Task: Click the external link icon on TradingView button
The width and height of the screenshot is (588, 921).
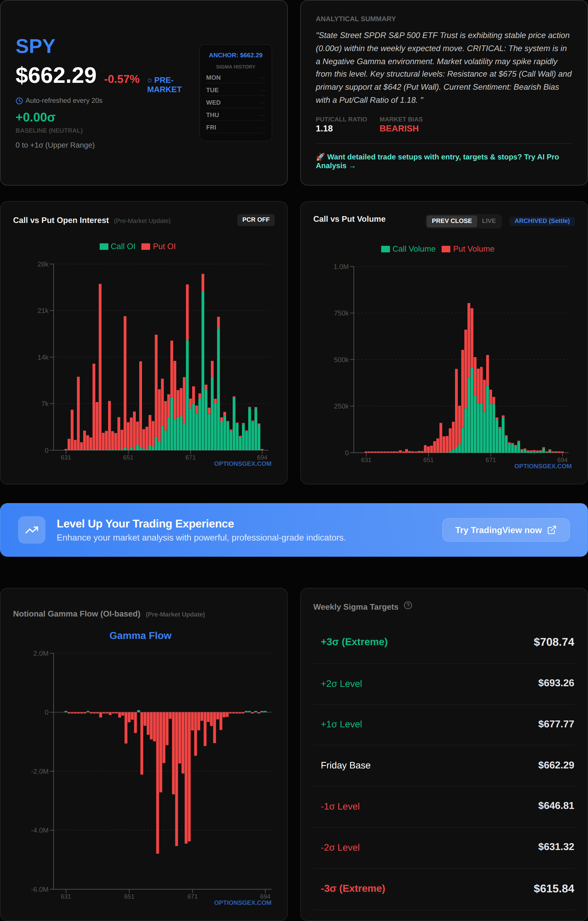Action: pos(552,530)
